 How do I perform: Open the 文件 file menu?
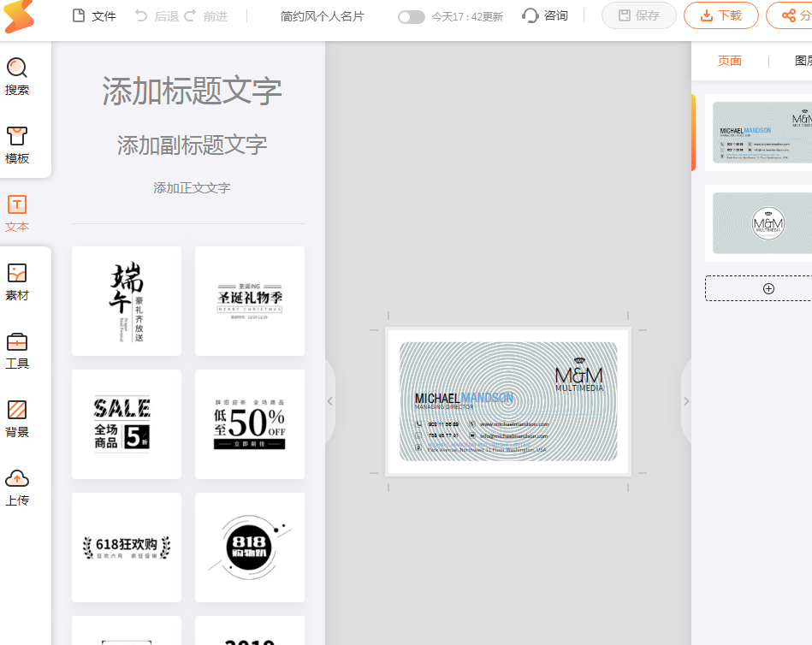pyautogui.click(x=94, y=16)
